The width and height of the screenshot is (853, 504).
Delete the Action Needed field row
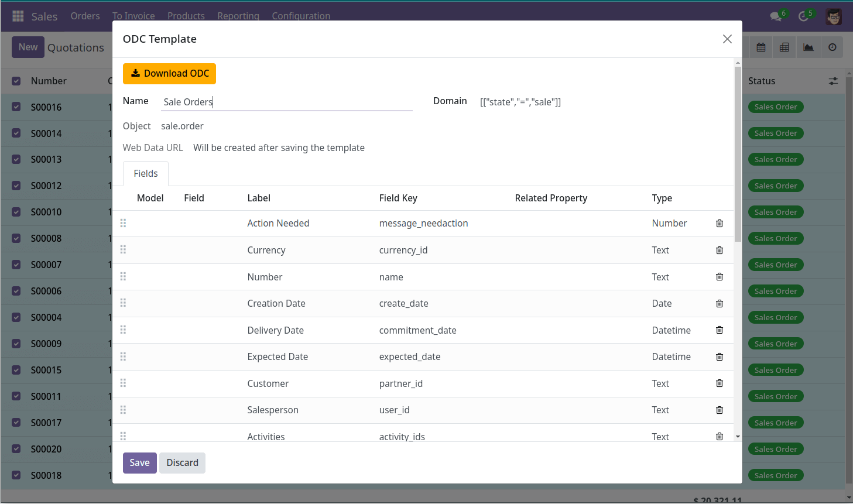click(720, 224)
